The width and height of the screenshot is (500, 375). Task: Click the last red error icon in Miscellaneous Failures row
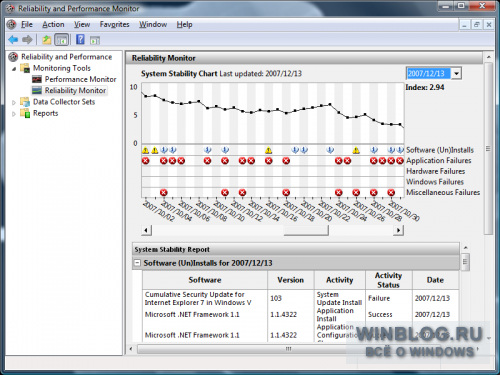pyautogui.click(x=391, y=193)
